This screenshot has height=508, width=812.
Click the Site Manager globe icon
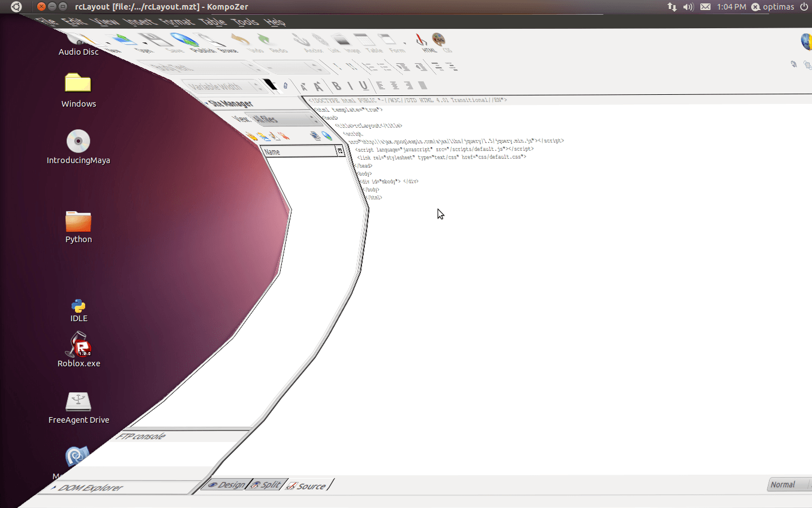[327, 136]
